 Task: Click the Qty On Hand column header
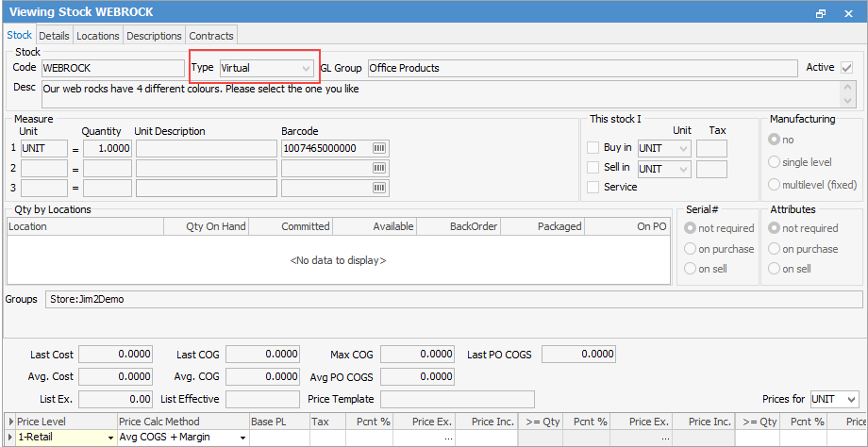[216, 226]
